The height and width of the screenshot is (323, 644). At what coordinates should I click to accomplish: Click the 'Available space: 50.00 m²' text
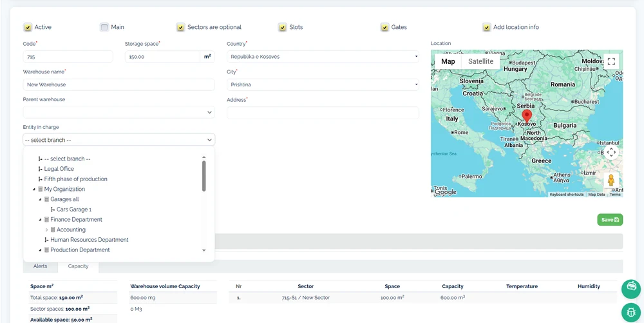click(x=61, y=320)
